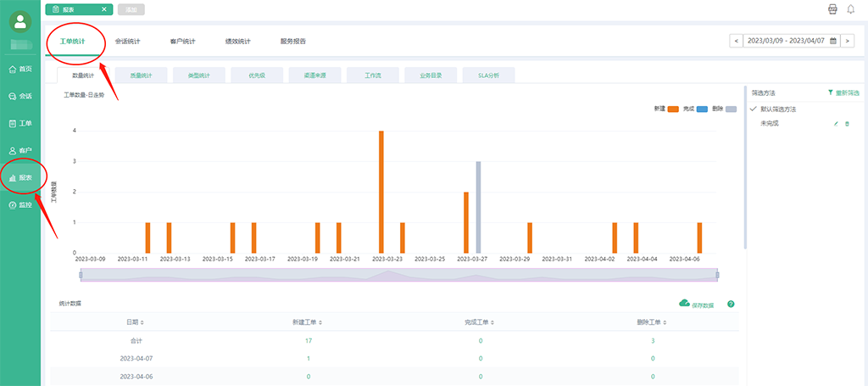Select 报表 reports in the sidebar
Image resolution: width=868 pixels, height=386 pixels.
20,178
